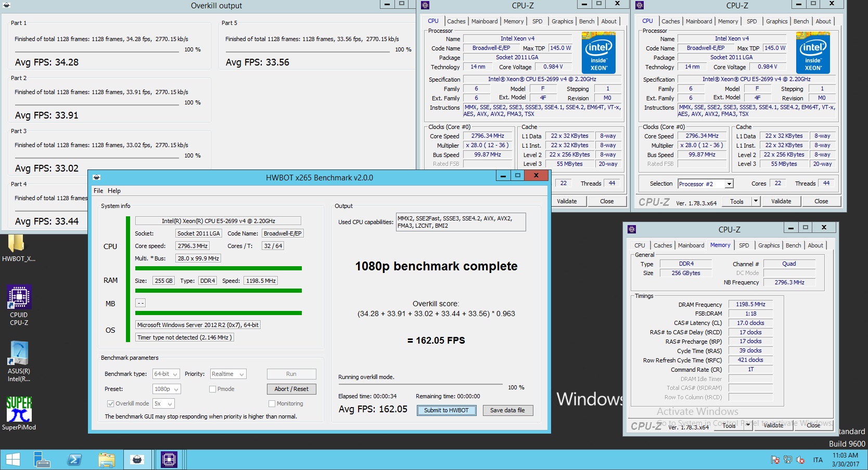
Task: Expand Tools arrow in Processor #2 CPU-Z
Action: coord(756,201)
